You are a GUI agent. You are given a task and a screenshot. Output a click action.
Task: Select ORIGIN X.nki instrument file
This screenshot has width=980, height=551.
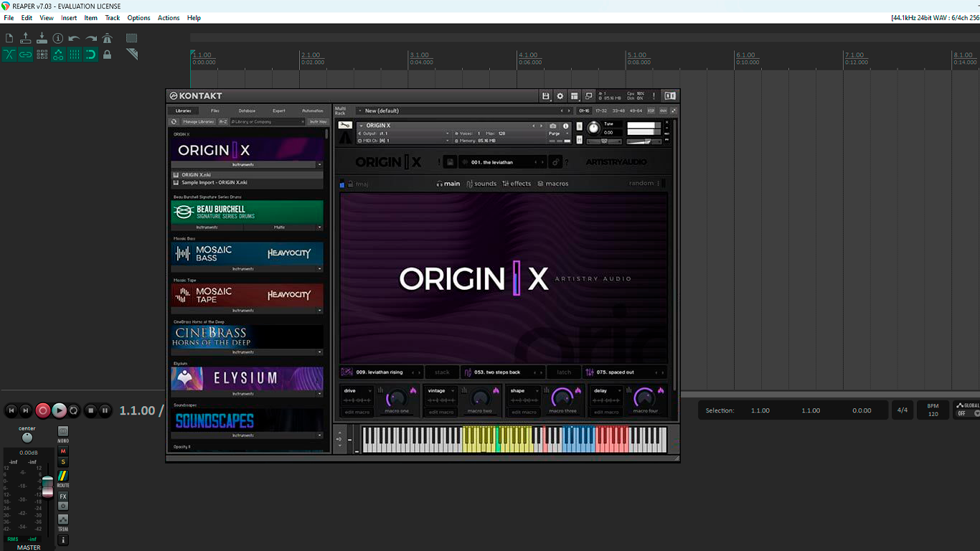click(247, 174)
